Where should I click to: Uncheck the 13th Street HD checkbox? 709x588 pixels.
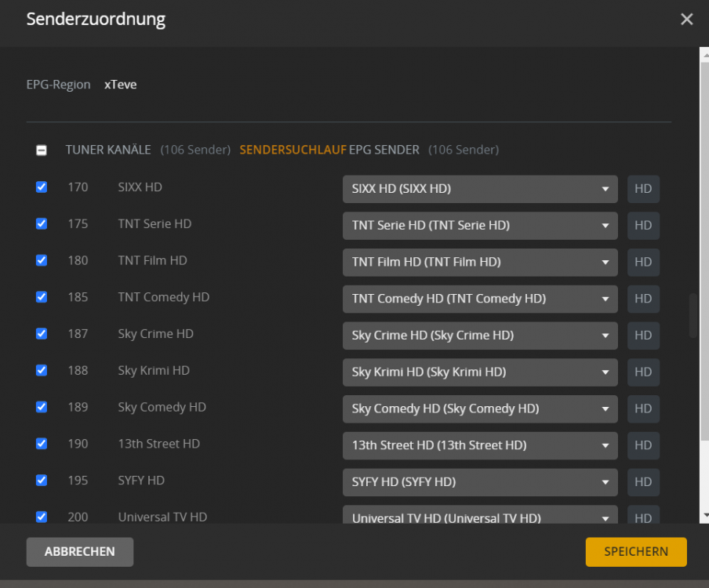pyautogui.click(x=41, y=444)
